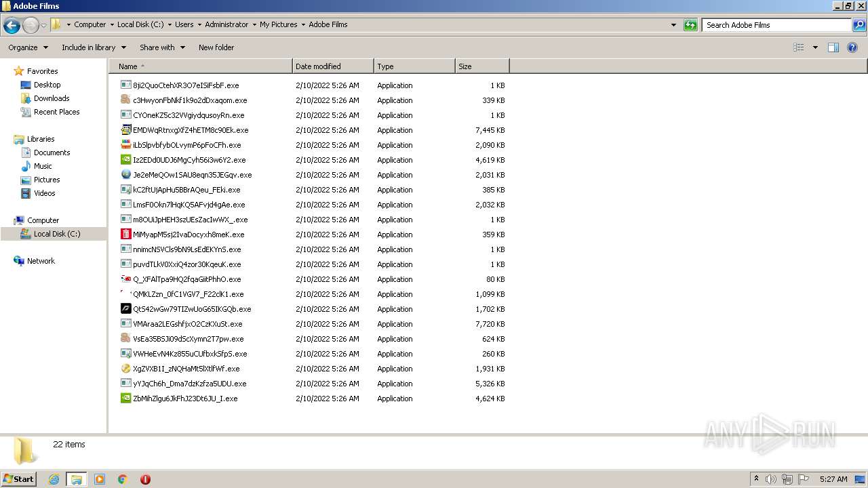This screenshot has height=488, width=868.
Task: Select the icon of c3HwyonFbNkf1k9o2dDxaqom.exe
Action: [125, 100]
